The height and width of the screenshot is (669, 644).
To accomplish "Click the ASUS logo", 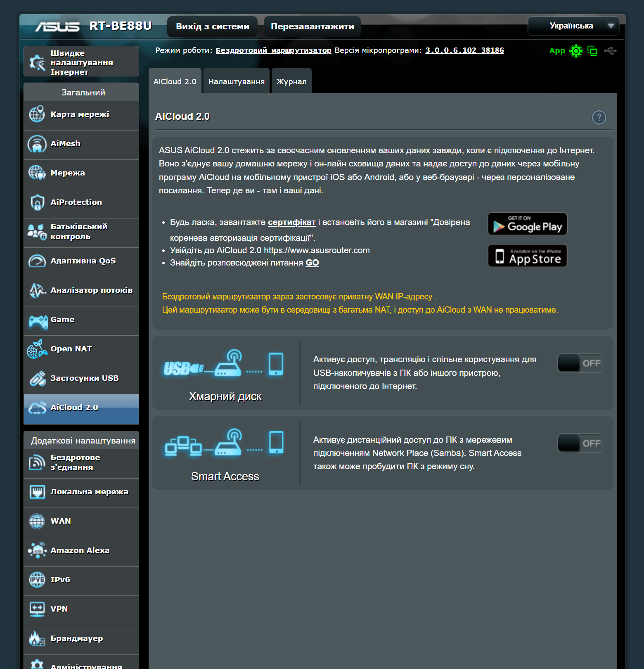I will pos(57,27).
